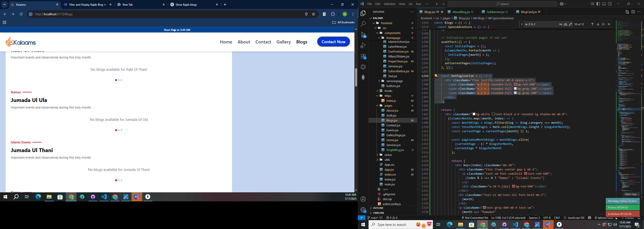Bookmark this page with the star icon
The height and width of the screenshot is (229, 644).
[313, 14]
